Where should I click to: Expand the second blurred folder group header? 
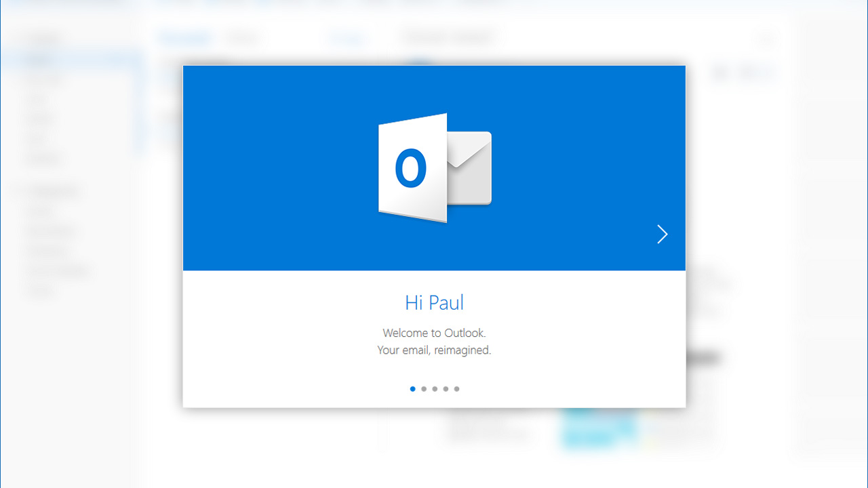coord(54,191)
